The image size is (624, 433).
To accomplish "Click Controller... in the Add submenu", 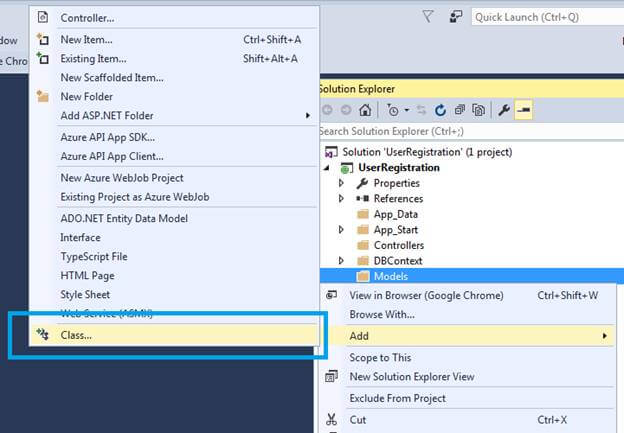I will point(87,18).
